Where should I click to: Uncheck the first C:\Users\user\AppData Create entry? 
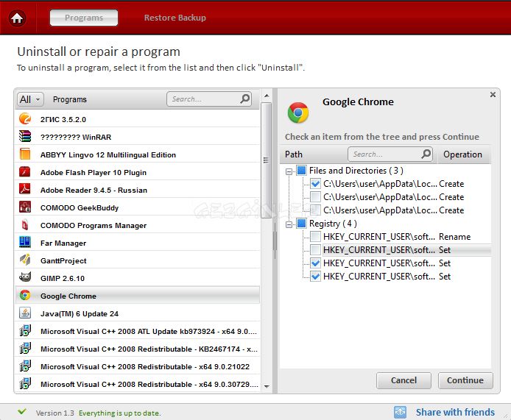[x=315, y=184]
